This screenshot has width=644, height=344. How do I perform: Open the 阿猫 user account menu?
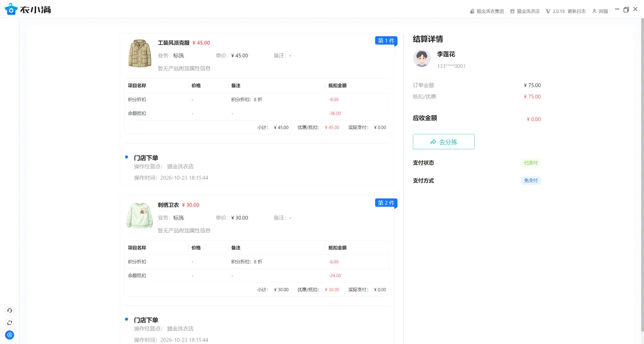click(x=603, y=11)
